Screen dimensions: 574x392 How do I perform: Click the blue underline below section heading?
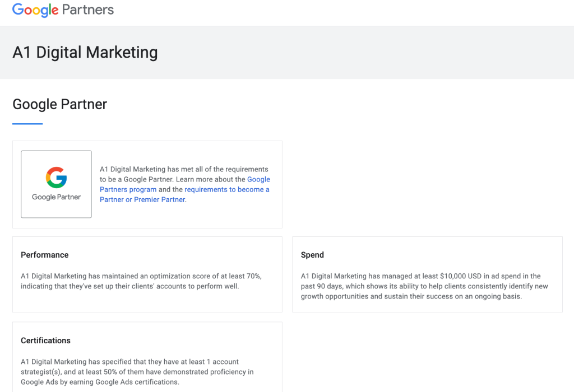tap(27, 124)
